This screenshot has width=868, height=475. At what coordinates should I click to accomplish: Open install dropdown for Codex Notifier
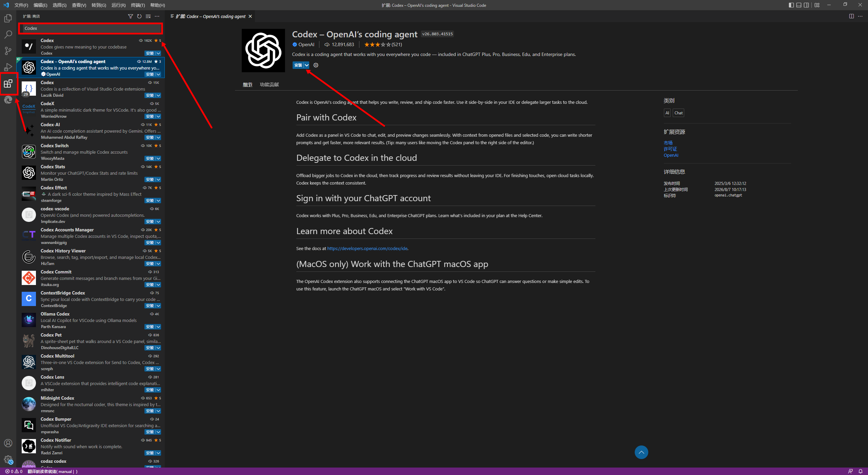tap(158, 453)
